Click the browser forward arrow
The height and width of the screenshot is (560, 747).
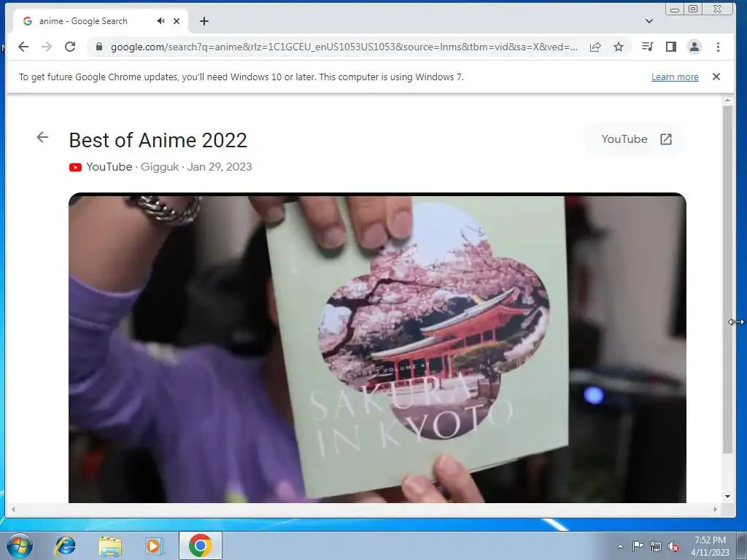47,47
